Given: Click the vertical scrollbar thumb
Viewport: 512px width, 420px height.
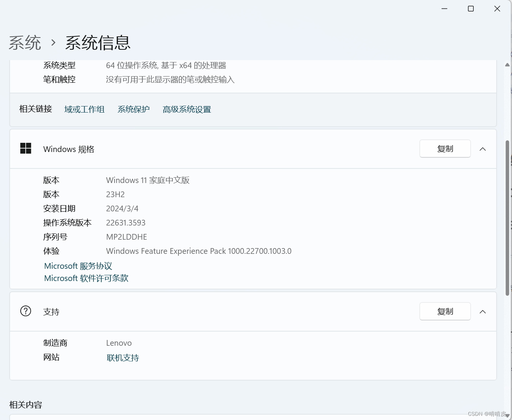Looking at the screenshot, I should [x=507, y=218].
